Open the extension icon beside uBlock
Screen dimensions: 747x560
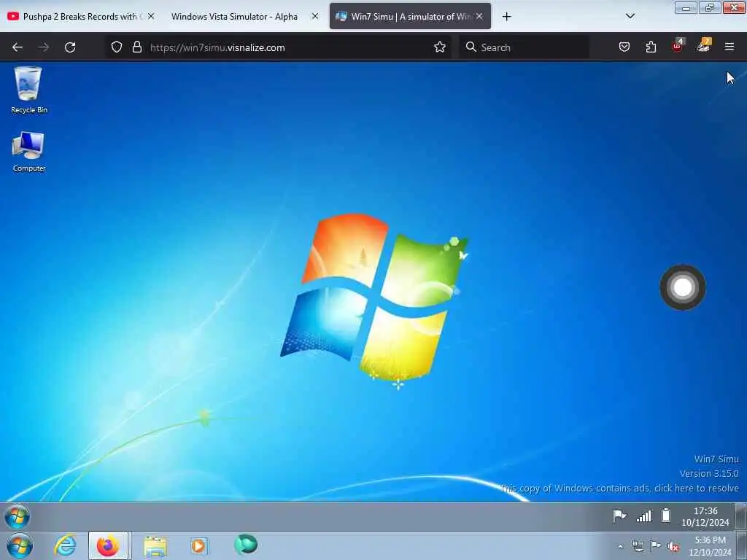(x=704, y=46)
